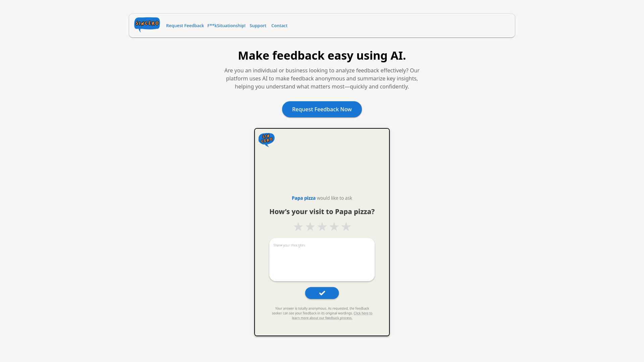This screenshot has width=644, height=362.
Task: Select the fifth star rating icon
Action: point(346,227)
